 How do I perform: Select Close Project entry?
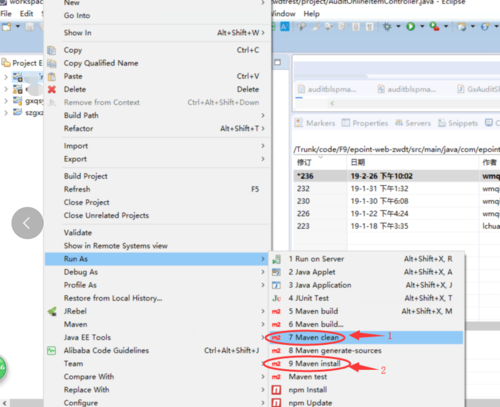[157, 202]
